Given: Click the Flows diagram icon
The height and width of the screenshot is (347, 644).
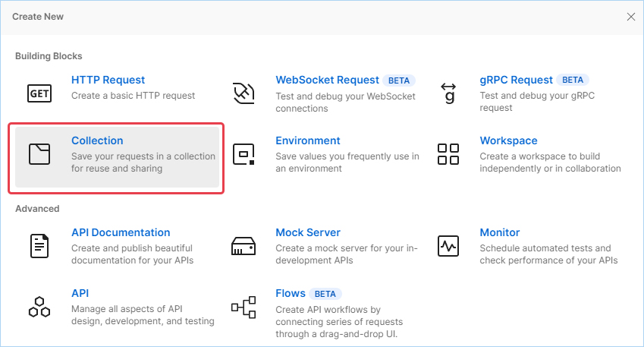Looking at the screenshot, I should pos(243,307).
